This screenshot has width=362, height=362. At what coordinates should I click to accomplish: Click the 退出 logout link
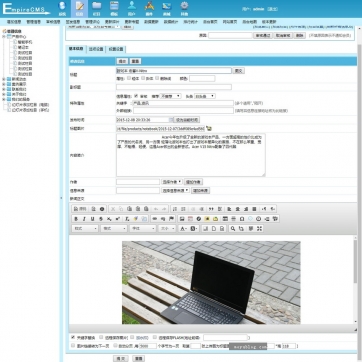[x=273, y=9]
